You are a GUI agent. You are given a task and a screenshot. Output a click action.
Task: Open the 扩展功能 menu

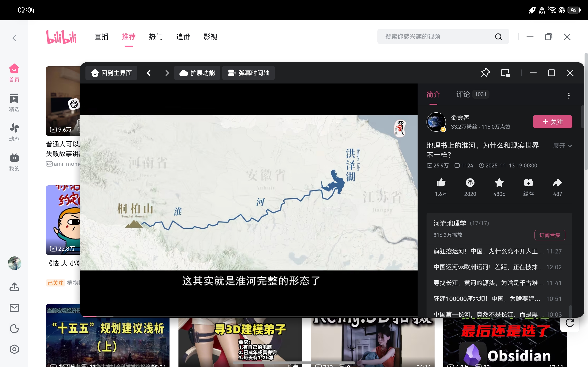pyautogui.click(x=197, y=73)
